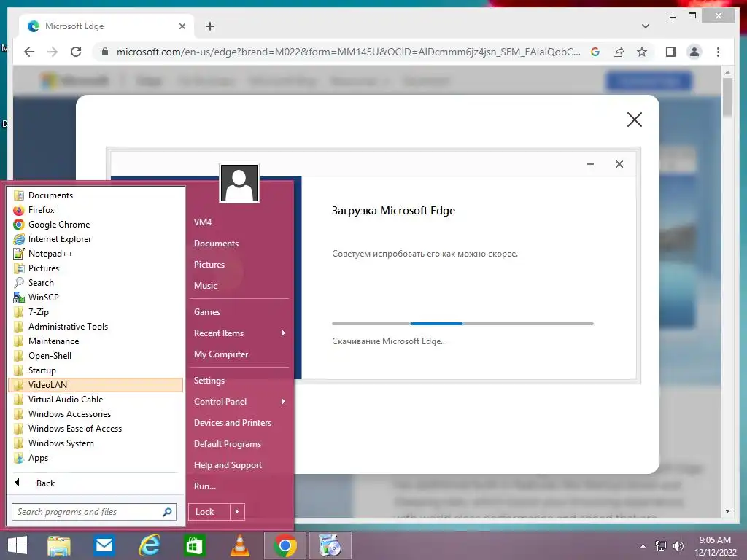Open the highlighted VideoLAN folder
Viewport: 747px width, 560px height.
[96, 385]
